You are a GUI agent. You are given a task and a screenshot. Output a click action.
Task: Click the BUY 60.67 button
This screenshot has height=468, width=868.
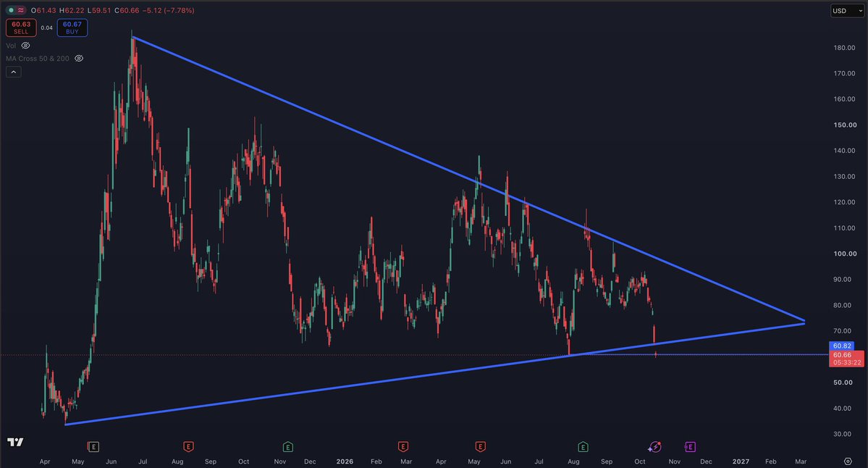(72, 28)
